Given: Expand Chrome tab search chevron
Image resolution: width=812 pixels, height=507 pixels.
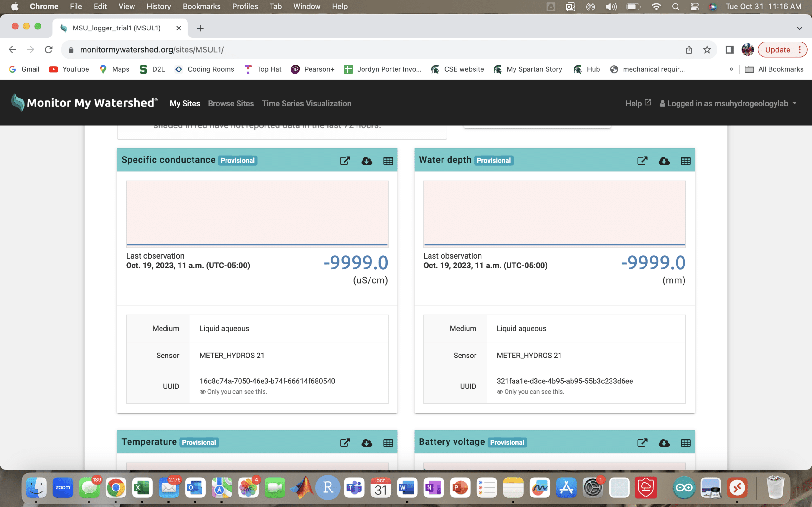Looking at the screenshot, I should tap(799, 28).
